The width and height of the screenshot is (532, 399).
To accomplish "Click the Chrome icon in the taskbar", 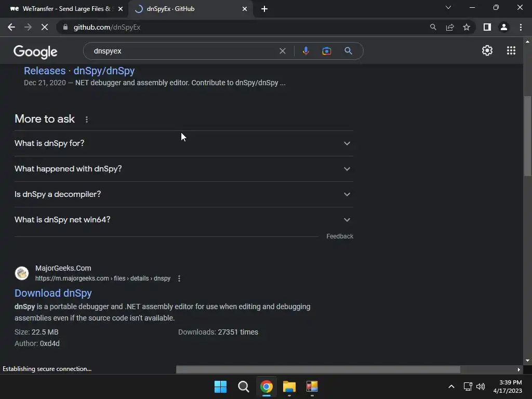I will [267, 387].
